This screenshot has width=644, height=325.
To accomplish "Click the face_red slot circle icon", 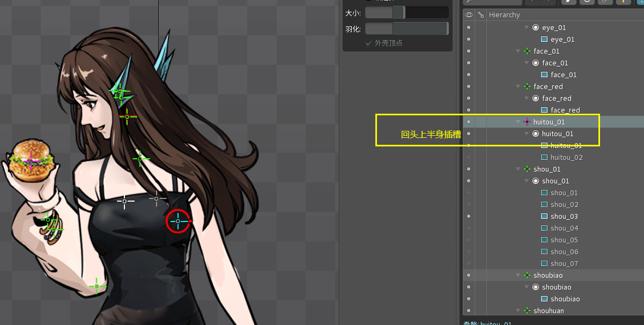I will pyautogui.click(x=536, y=99).
